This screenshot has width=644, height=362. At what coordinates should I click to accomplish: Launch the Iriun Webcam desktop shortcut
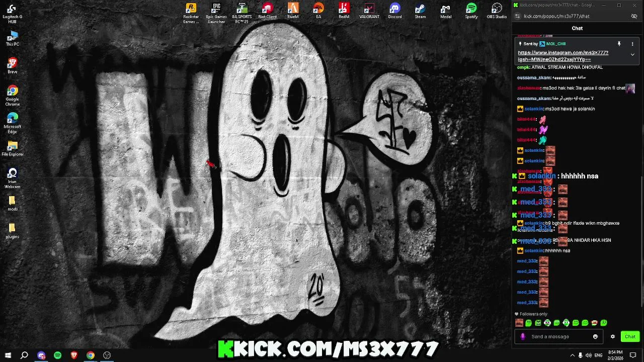click(x=12, y=178)
